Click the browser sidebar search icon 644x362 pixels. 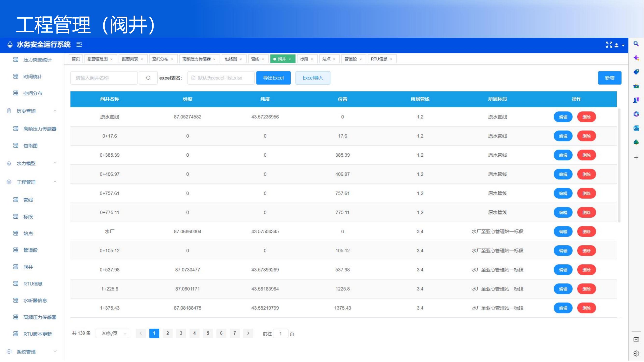pos(636,44)
